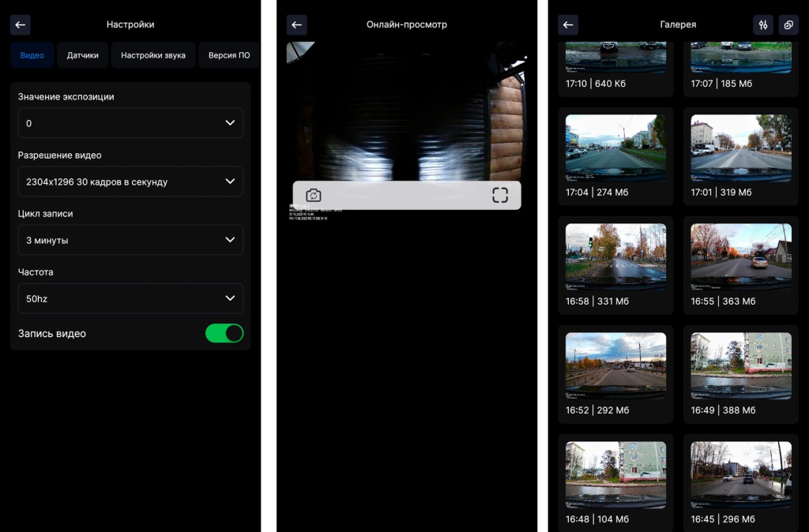Open gallery filter settings icon

click(763, 24)
